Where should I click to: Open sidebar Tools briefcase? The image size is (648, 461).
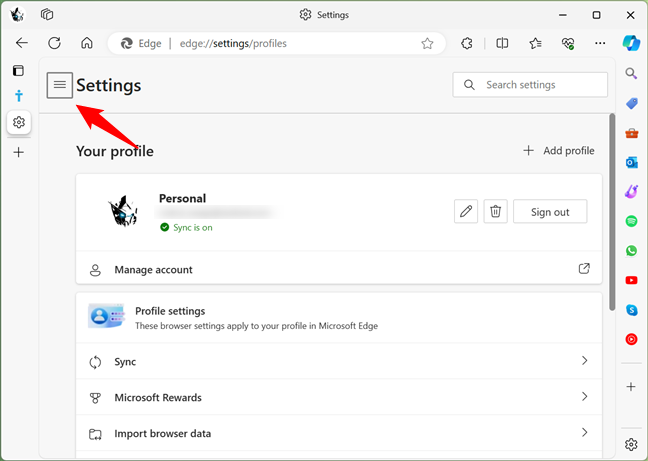click(x=631, y=133)
